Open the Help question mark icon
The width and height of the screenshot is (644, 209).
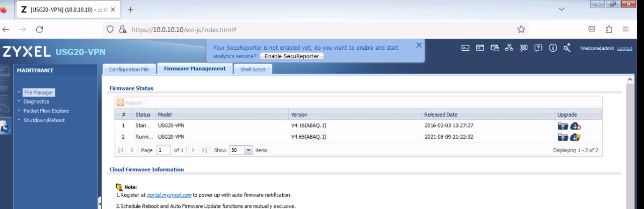[x=538, y=48]
